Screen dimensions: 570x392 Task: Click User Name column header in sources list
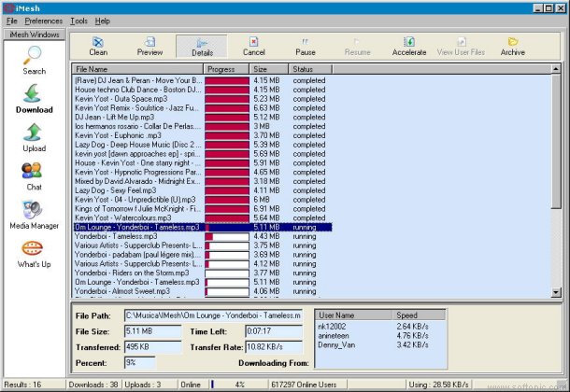pos(353,315)
